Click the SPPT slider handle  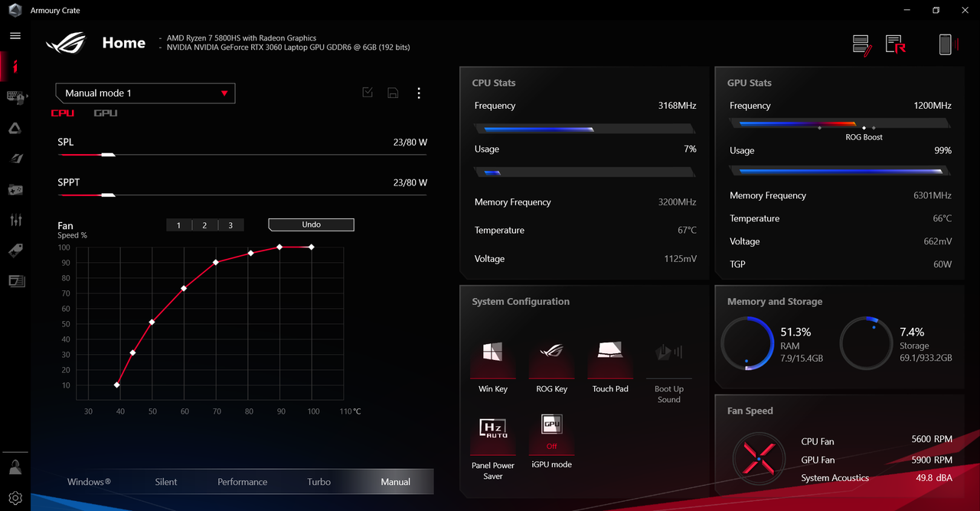pos(108,195)
